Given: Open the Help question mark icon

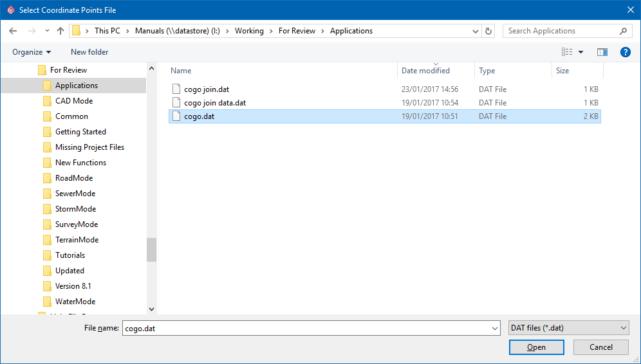Looking at the screenshot, I should pyautogui.click(x=625, y=52).
